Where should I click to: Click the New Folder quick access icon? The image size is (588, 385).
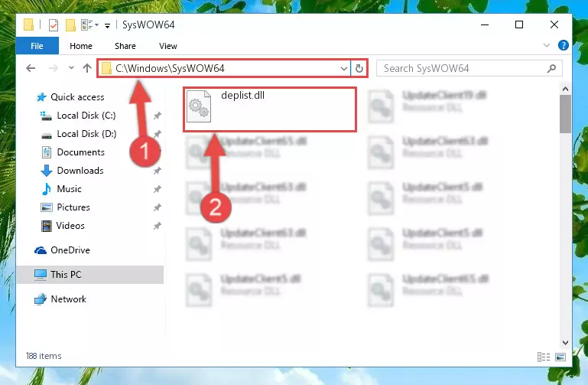tap(70, 25)
